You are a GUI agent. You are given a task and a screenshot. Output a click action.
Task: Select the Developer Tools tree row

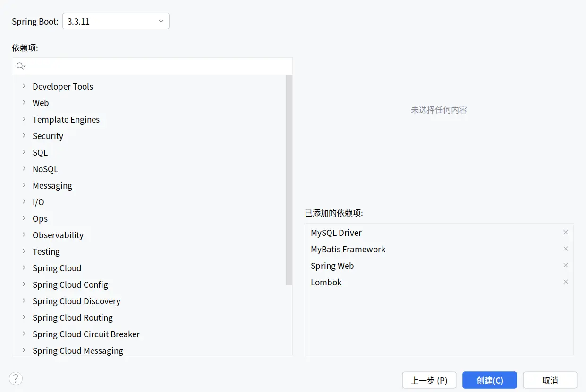(149, 86)
